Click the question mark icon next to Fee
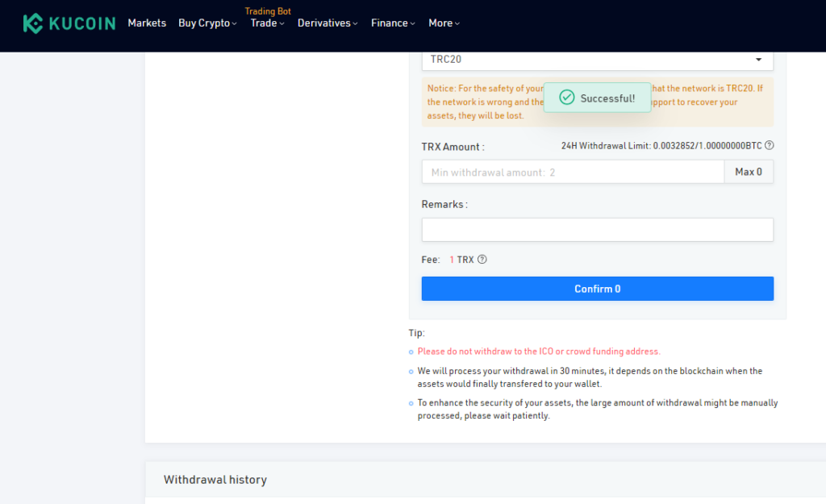This screenshot has height=504, width=826. pyautogui.click(x=482, y=260)
